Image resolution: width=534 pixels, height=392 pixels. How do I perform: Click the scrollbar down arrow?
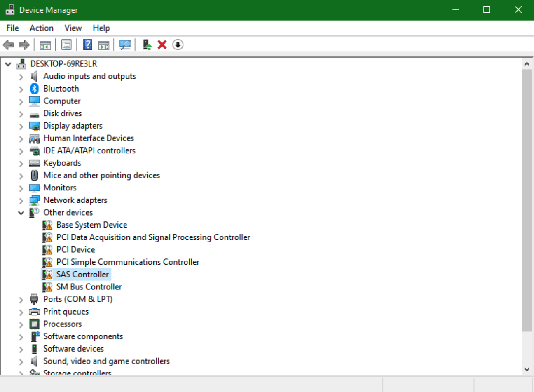click(527, 369)
